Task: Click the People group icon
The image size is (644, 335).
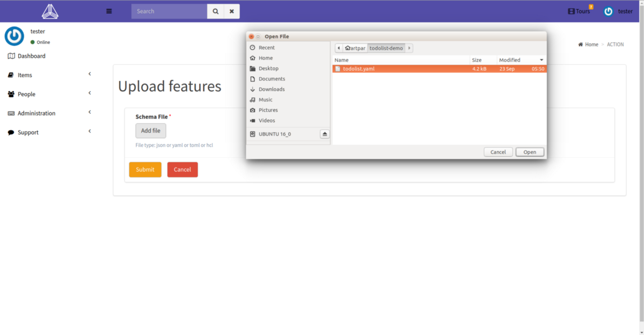Action: pos(11,94)
